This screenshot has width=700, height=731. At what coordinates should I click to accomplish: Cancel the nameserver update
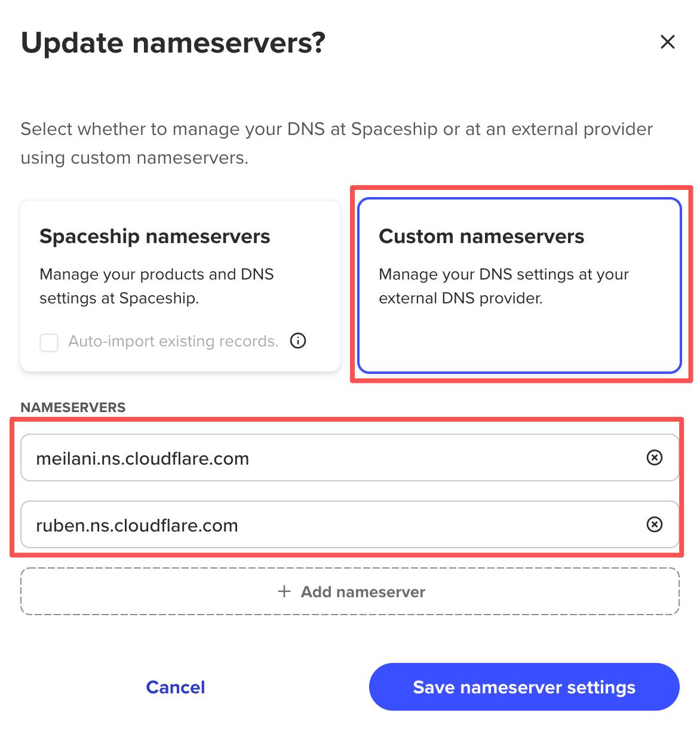point(176,687)
